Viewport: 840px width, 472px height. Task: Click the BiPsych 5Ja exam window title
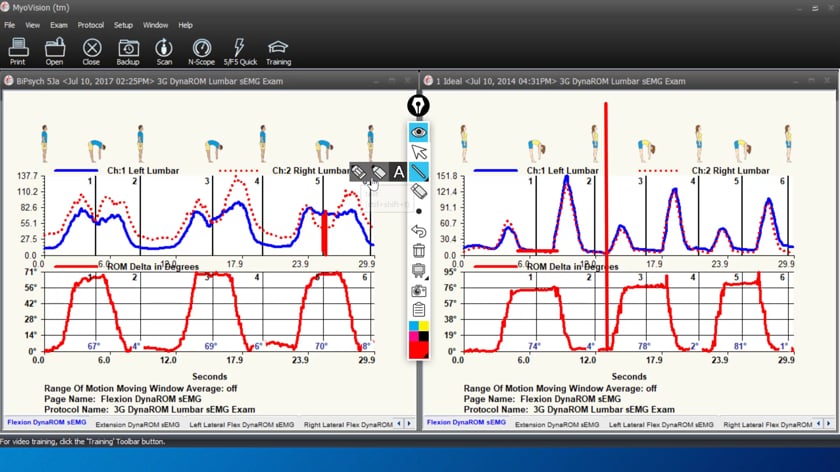[149, 81]
